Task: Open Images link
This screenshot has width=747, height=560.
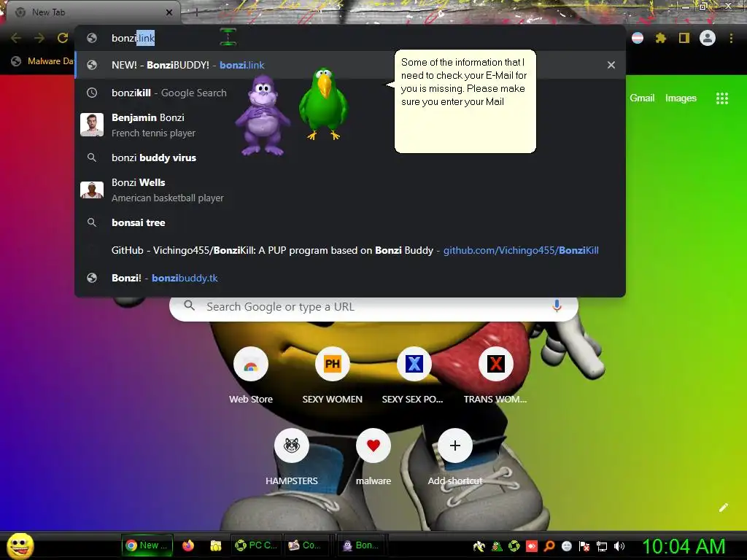Action: [681, 98]
